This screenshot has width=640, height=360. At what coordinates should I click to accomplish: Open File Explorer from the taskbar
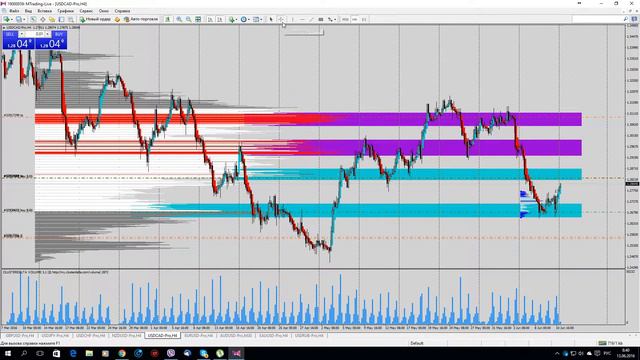(x=89, y=353)
